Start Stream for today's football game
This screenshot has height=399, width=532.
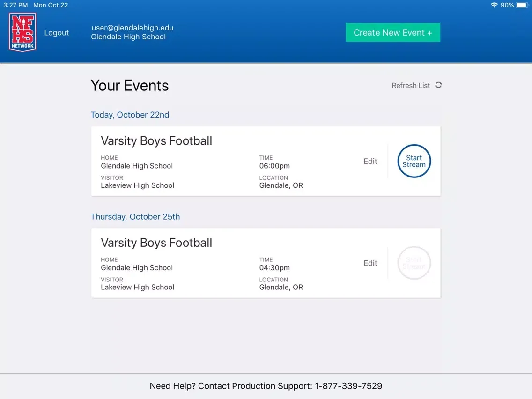(414, 161)
